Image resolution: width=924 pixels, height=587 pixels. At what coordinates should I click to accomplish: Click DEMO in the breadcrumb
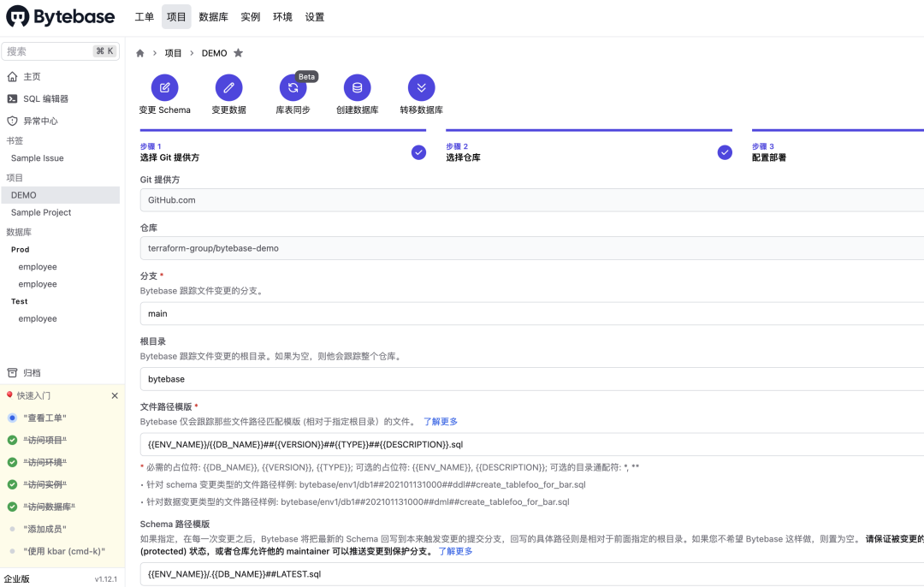click(x=215, y=53)
